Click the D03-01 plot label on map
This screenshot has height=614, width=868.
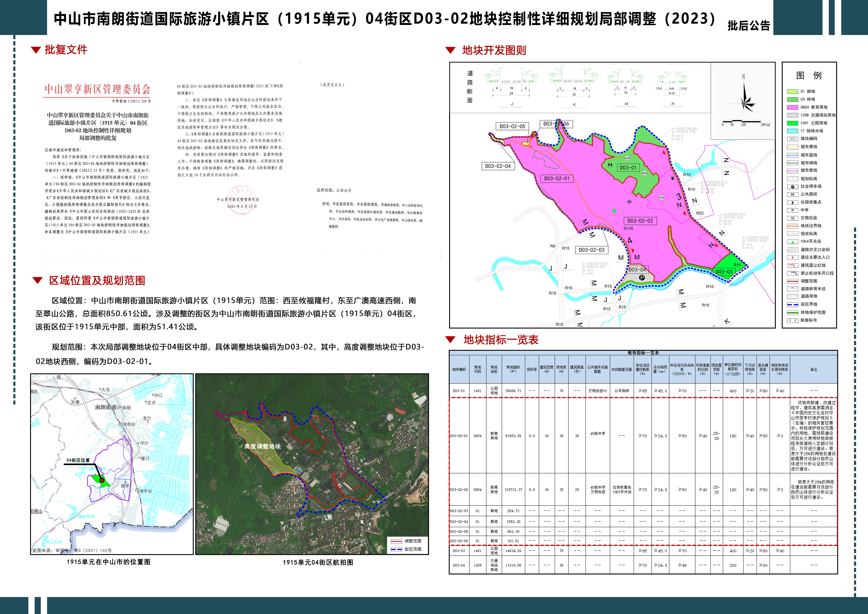click(628, 168)
